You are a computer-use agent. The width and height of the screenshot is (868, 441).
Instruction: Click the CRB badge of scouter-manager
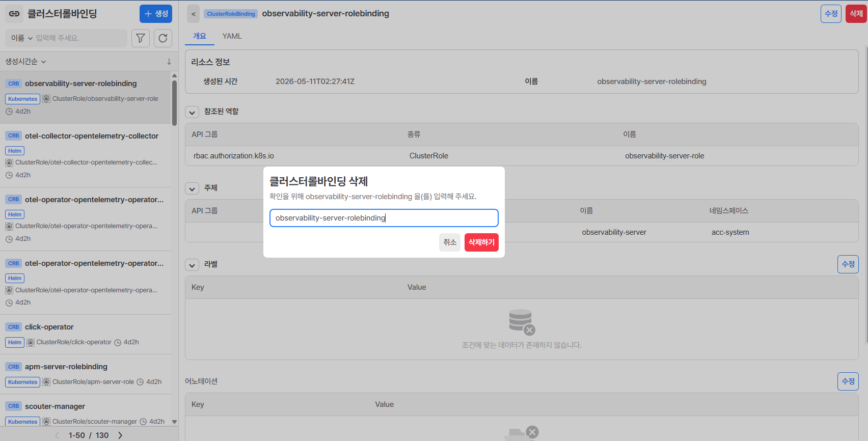[x=13, y=406]
